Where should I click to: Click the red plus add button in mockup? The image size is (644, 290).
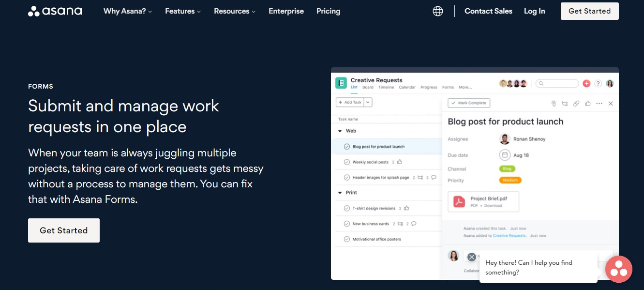586,83
